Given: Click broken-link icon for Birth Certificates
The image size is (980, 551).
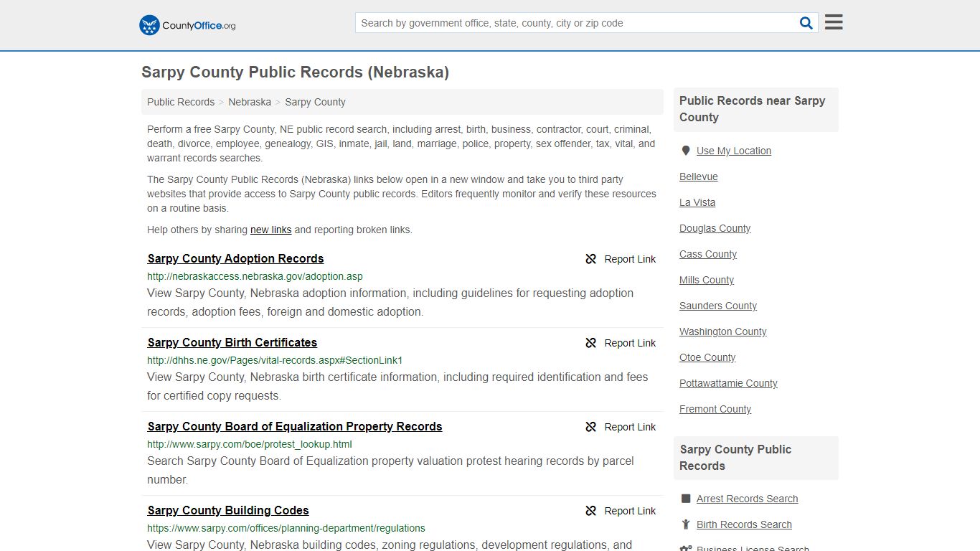Looking at the screenshot, I should (x=591, y=343).
